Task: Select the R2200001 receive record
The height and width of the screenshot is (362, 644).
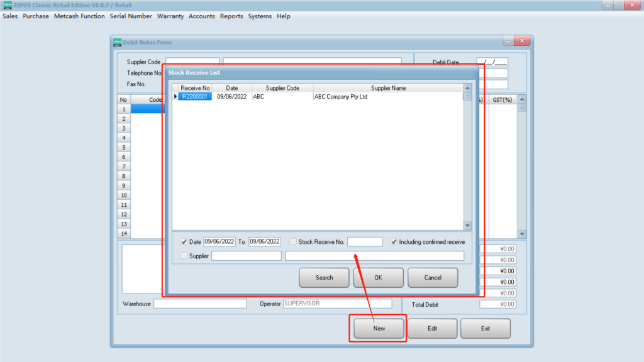Action: (x=195, y=97)
